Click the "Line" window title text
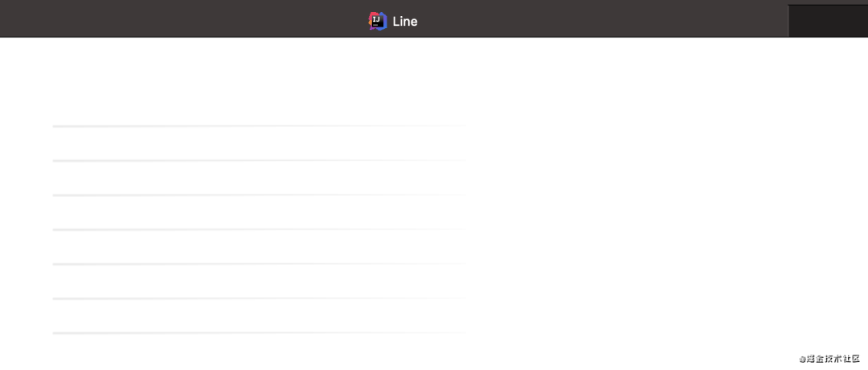868x370 pixels. point(405,22)
